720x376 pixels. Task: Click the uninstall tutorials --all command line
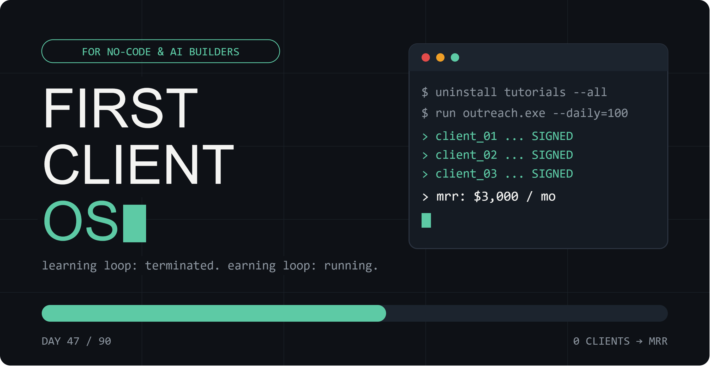click(x=514, y=92)
